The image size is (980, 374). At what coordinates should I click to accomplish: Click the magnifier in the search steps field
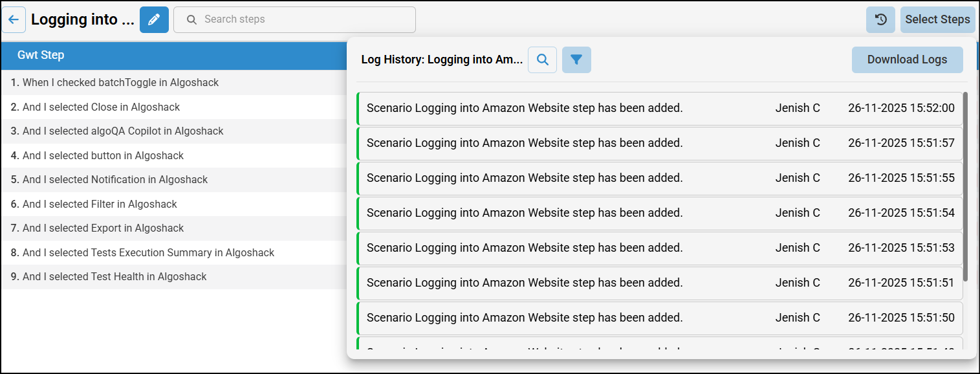pyautogui.click(x=191, y=19)
